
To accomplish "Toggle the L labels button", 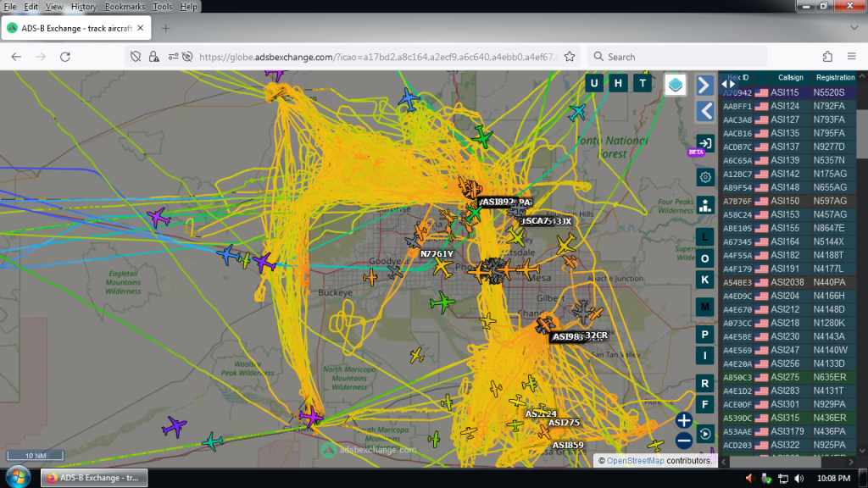I will 704,237.
